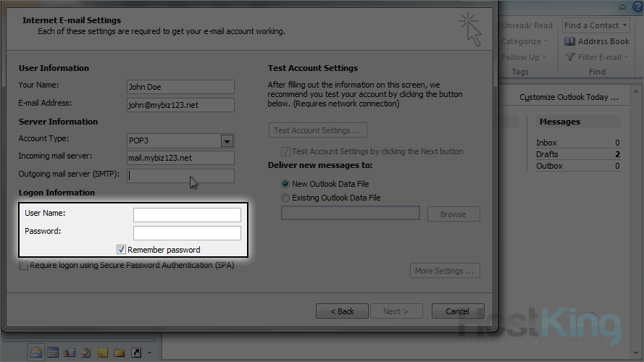Image resolution: width=644 pixels, height=362 pixels.
Task: Select Existing Outlook Data File option
Action: coord(285,198)
